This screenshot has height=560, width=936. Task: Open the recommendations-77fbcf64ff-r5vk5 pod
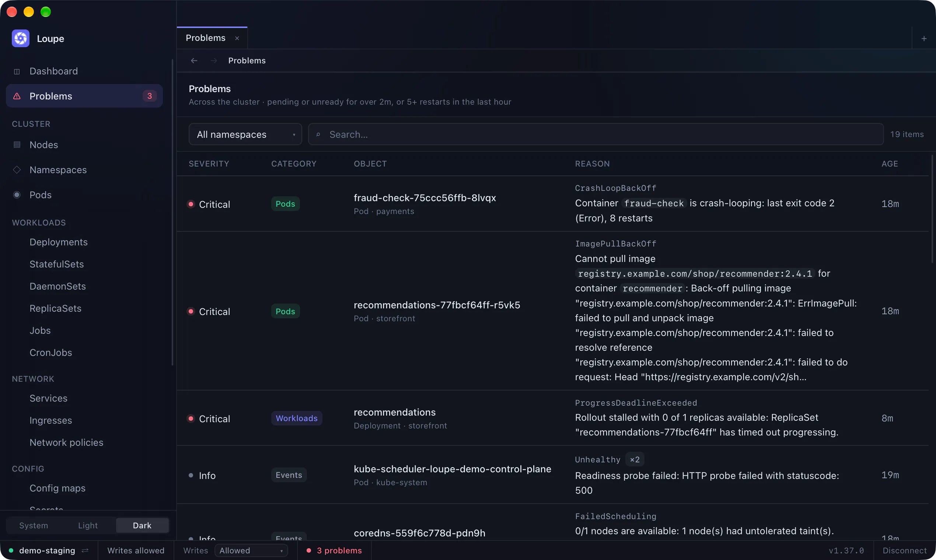pos(437,305)
